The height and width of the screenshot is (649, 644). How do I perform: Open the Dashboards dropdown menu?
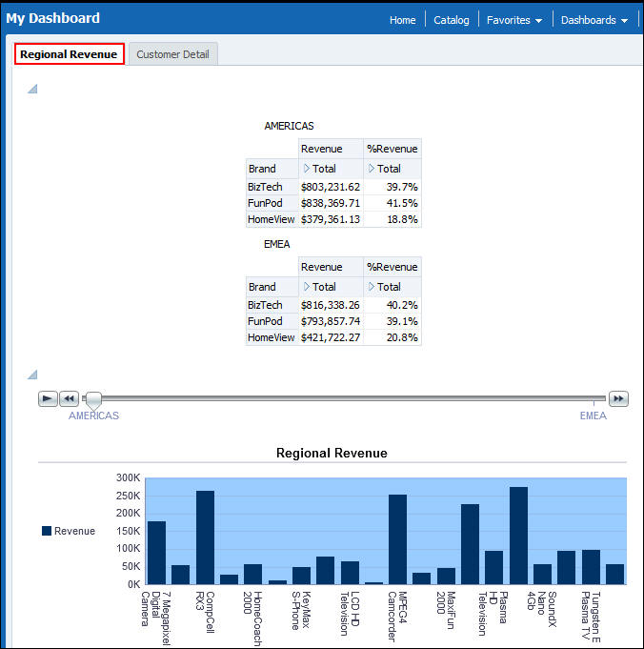[594, 20]
